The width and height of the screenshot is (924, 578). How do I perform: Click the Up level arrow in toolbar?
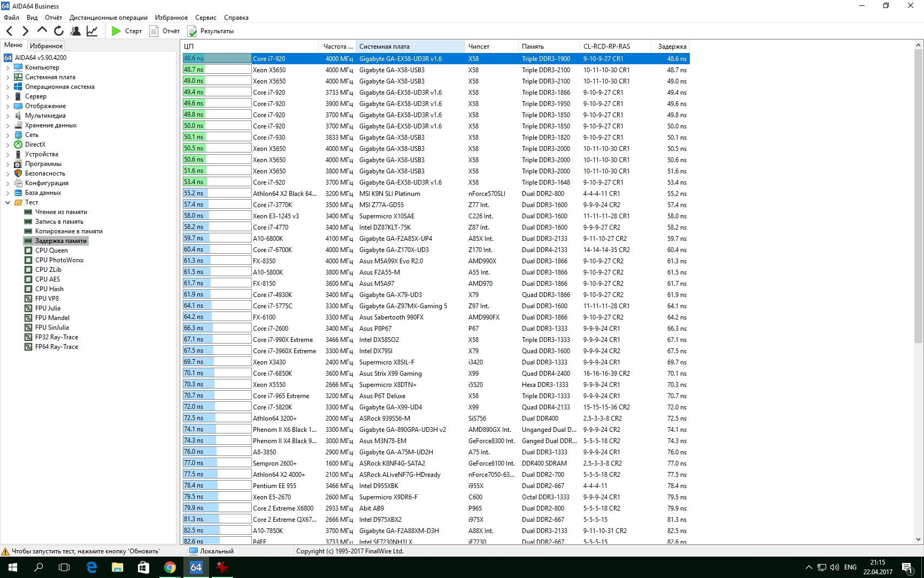pyautogui.click(x=42, y=31)
